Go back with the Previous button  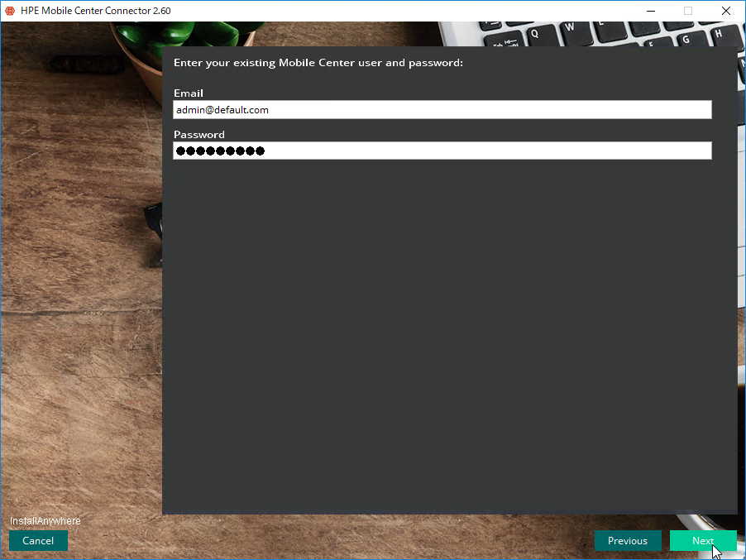[628, 540]
